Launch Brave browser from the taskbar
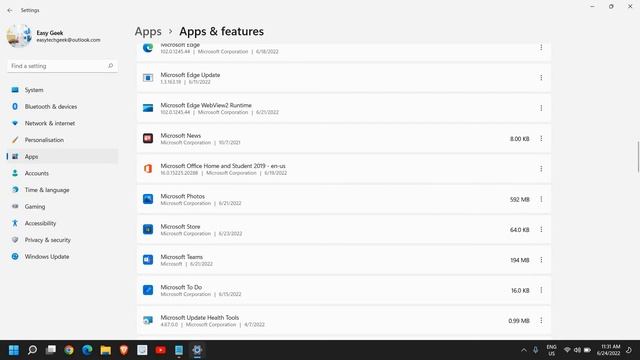The image size is (640, 360). [x=124, y=350]
